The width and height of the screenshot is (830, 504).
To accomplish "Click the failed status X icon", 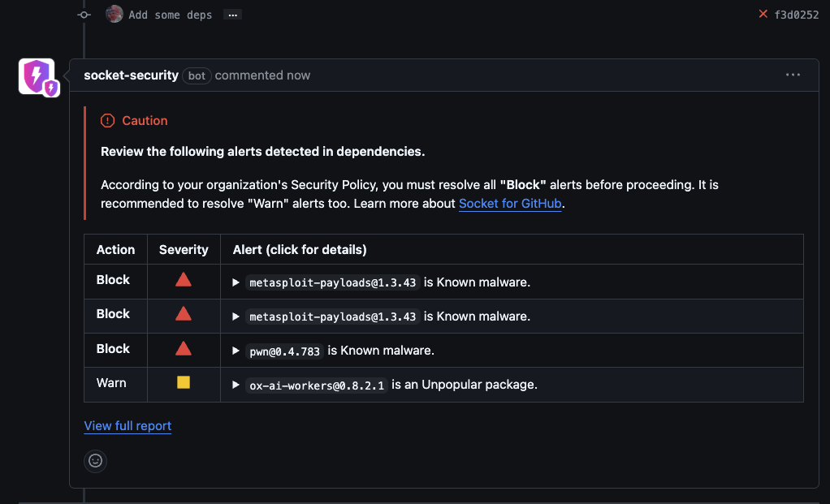I will coord(763,14).
